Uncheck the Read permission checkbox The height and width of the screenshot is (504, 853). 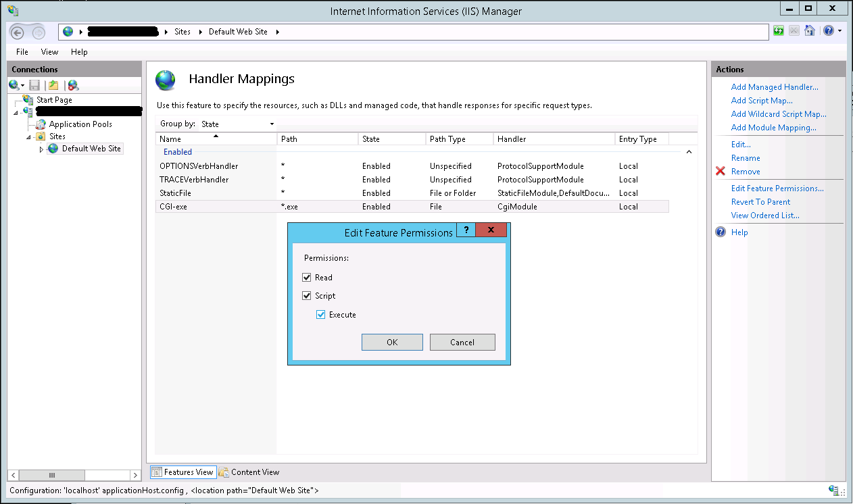pos(307,278)
